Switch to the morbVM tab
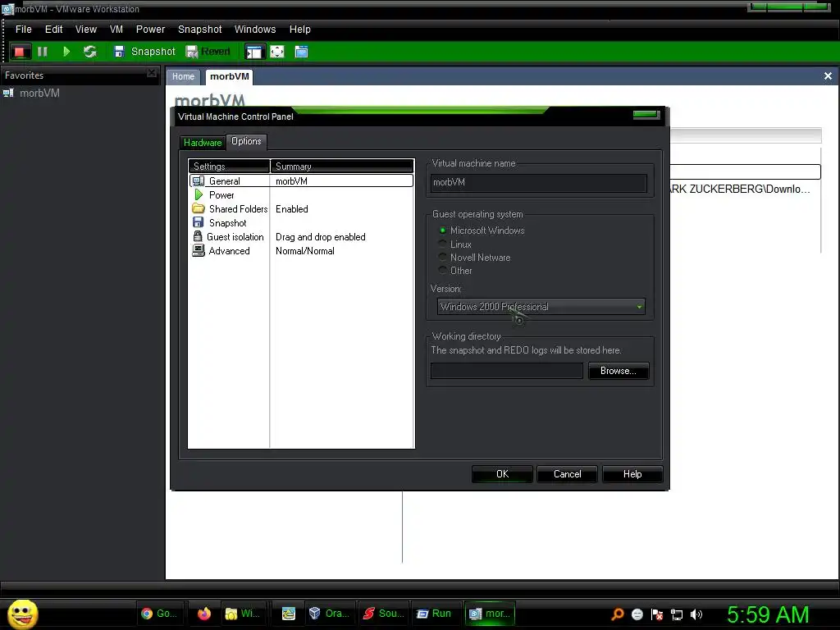Image resolution: width=840 pixels, height=630 pixels. [x=230, y=76]
